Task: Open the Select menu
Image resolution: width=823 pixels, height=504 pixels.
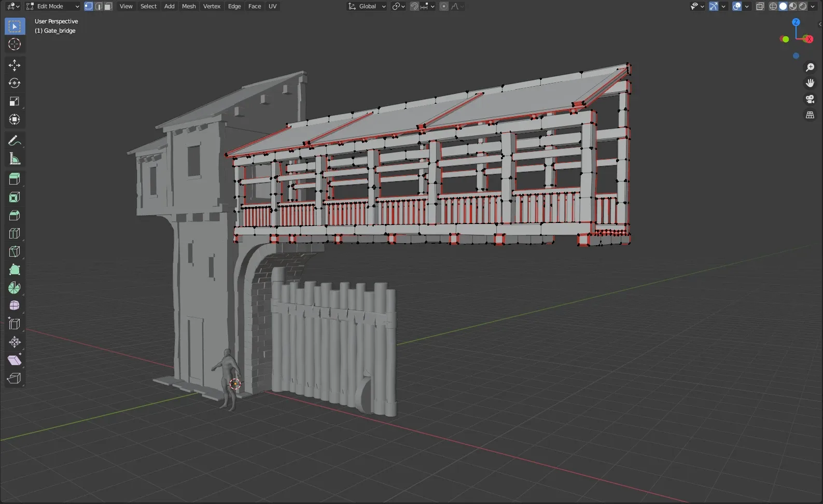Action: tap(148, 6)
